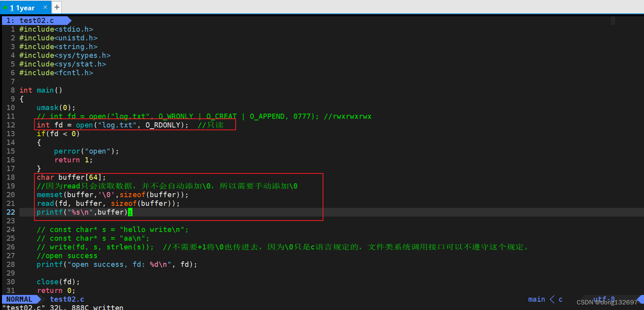Click line number 12 in gutter

pos(11,125)
